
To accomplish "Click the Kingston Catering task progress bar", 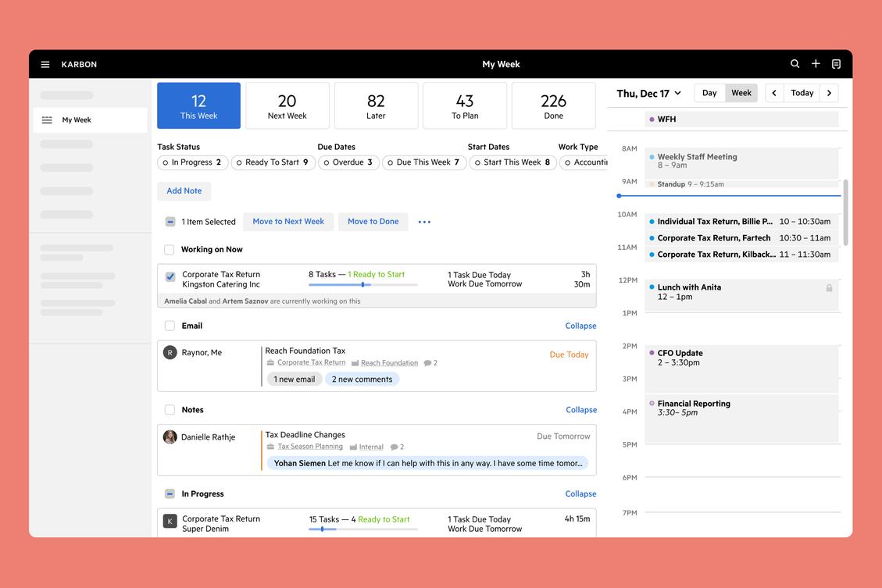I will point(362,285).
